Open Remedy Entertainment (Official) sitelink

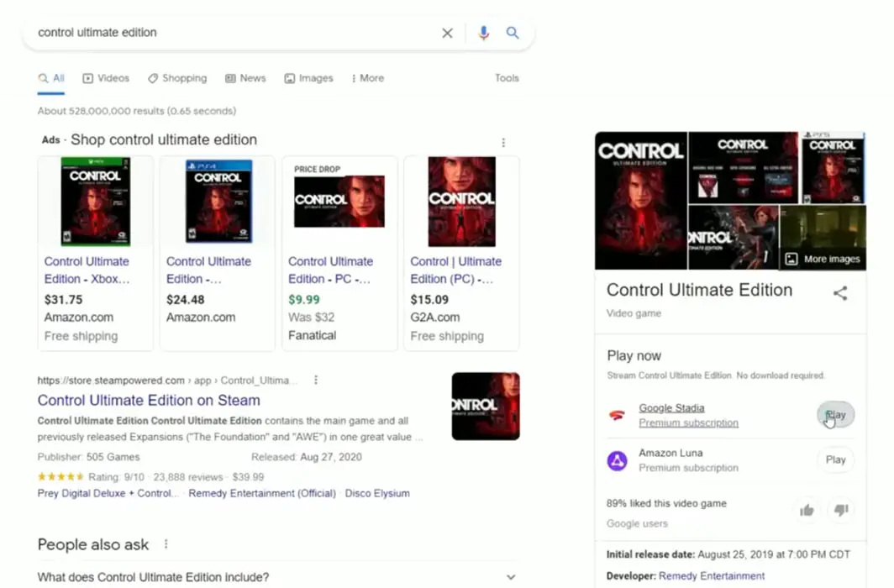pos(262,493)
